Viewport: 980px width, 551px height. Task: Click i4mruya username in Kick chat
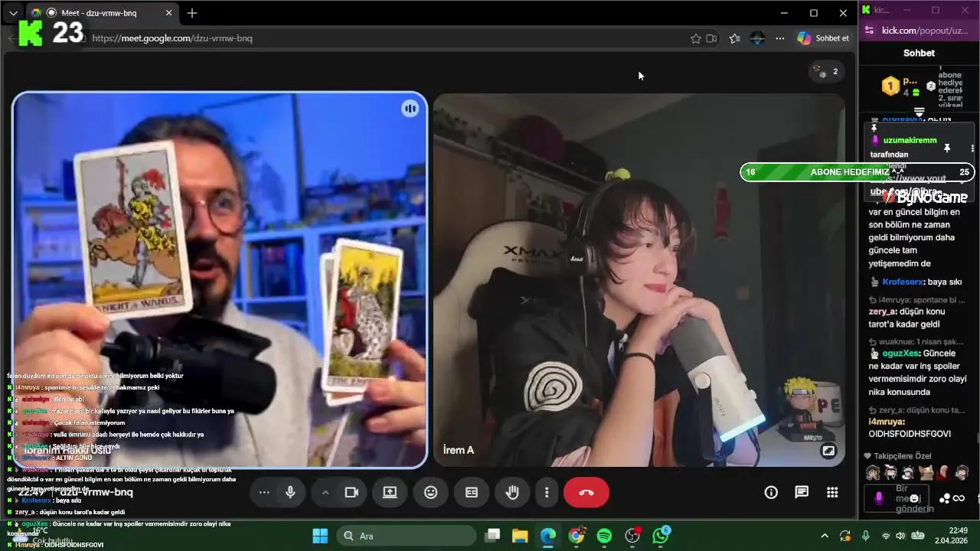pos(887,422)
